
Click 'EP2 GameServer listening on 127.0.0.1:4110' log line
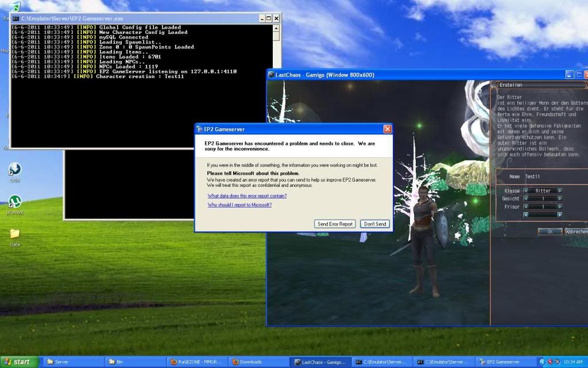[x=124, y=72]
